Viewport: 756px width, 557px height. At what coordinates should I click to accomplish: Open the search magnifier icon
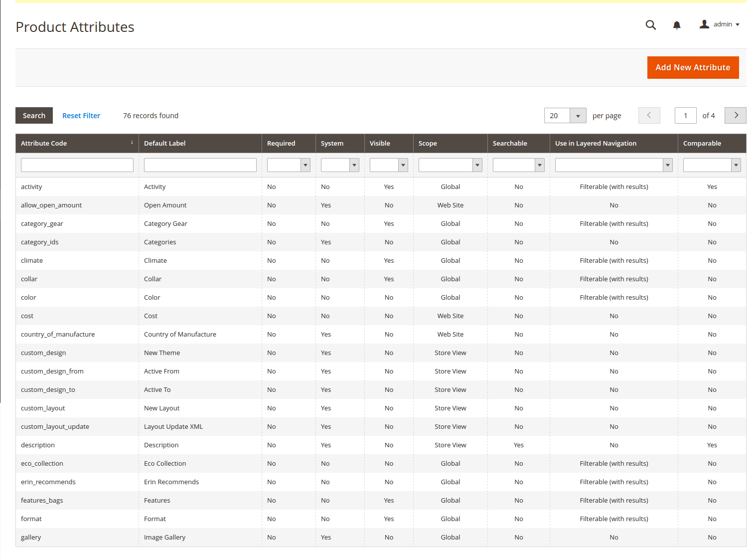(650, 25)
